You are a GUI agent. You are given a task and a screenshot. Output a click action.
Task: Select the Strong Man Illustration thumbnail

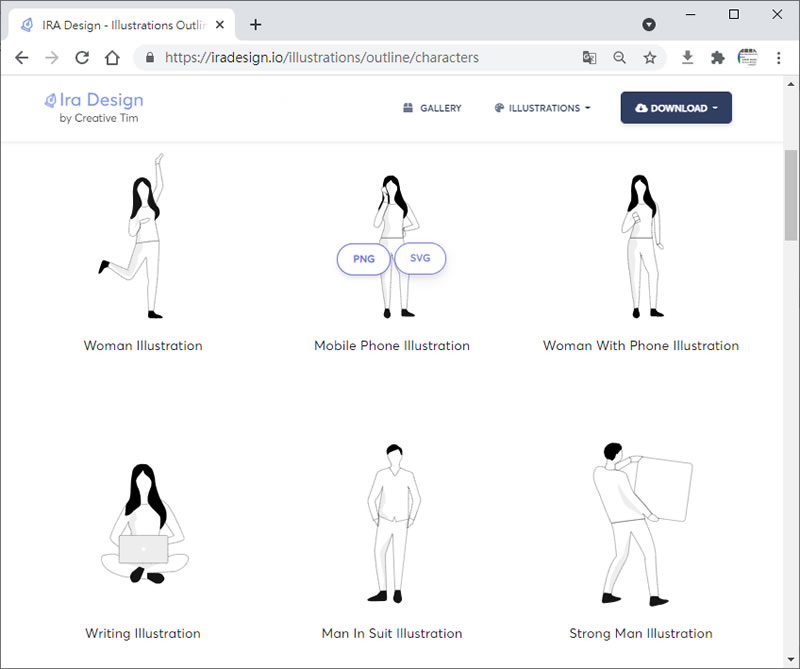pos(641,525)
